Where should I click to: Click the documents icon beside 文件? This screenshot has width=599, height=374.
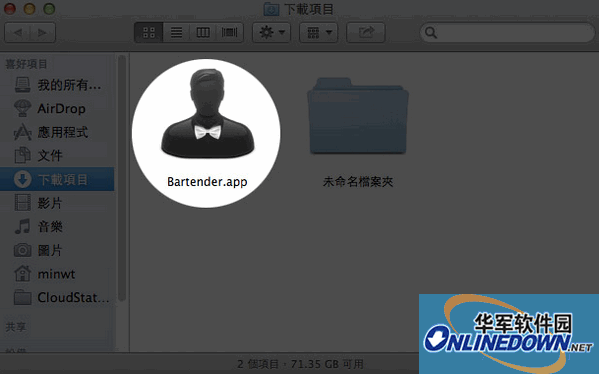pos(23,155)
